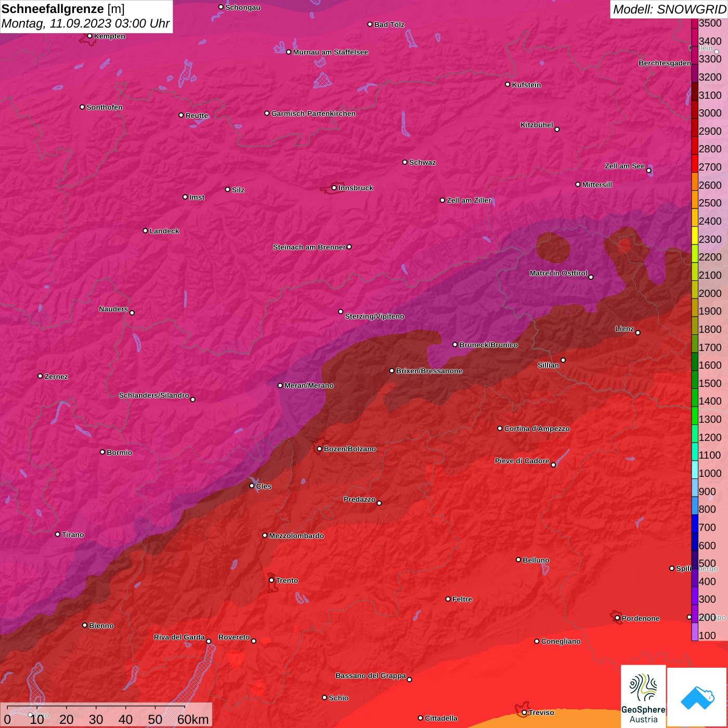Click the Zell am See marker
Screen dimensions: 728x728
(648, 171)
